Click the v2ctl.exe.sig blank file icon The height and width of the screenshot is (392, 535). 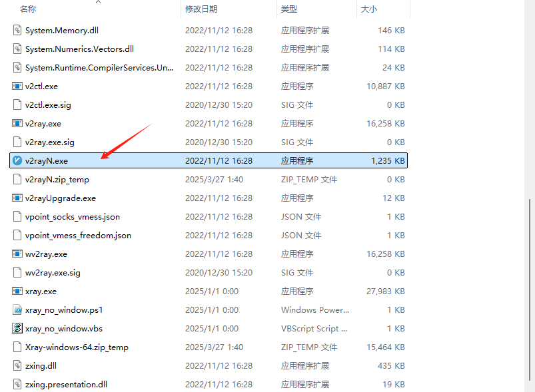(x=17, y=104)
